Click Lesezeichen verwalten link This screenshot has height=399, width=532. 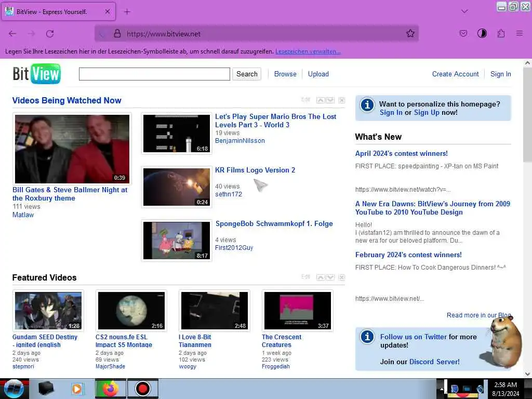[x=308, y=51]
